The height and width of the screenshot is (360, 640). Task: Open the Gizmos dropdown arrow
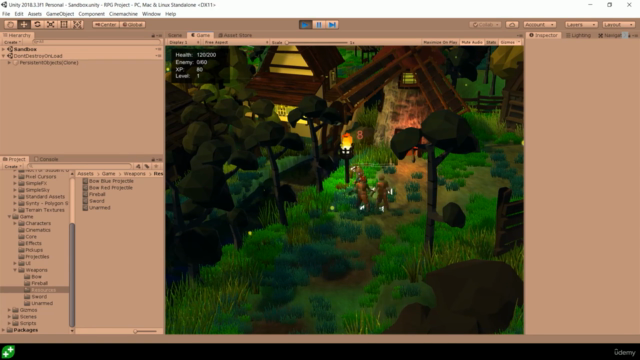519,42
